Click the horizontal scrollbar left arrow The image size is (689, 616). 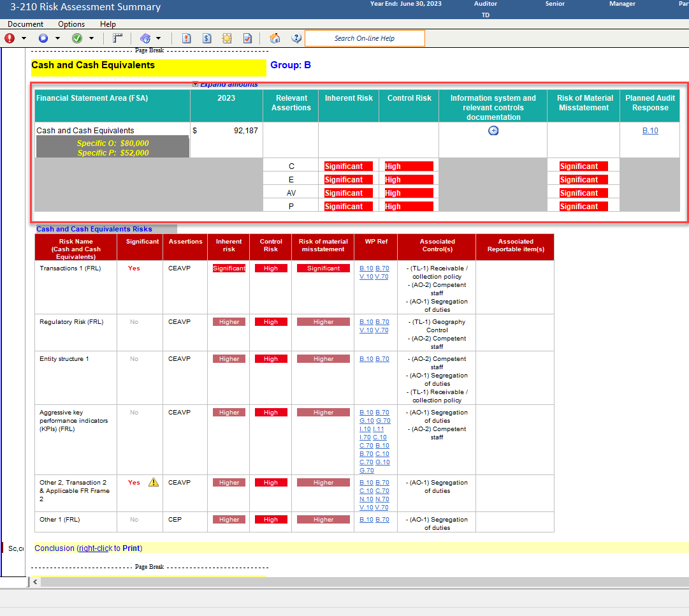pyautogui.click(x=35, y=582)
